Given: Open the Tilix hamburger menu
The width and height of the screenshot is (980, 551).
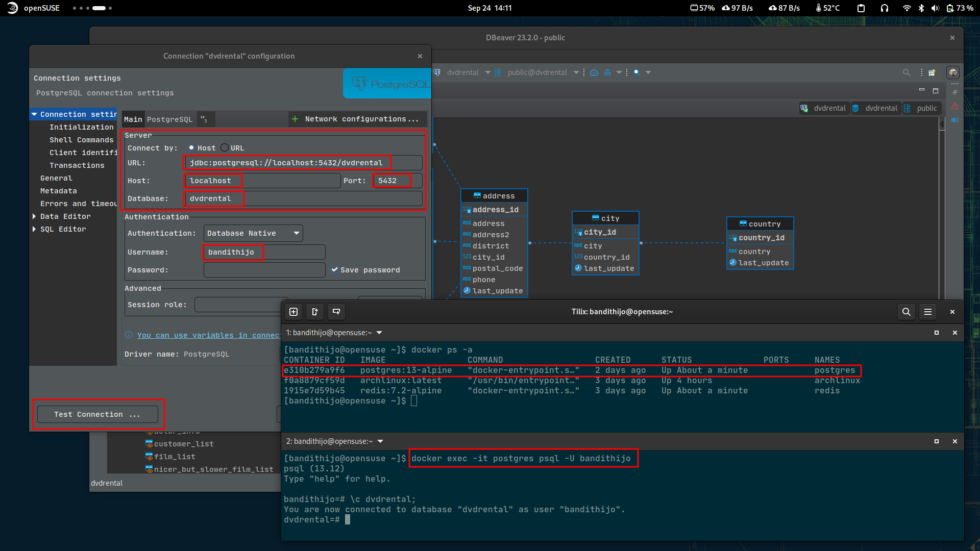Looking at the screenshot, I should [928, 311].
